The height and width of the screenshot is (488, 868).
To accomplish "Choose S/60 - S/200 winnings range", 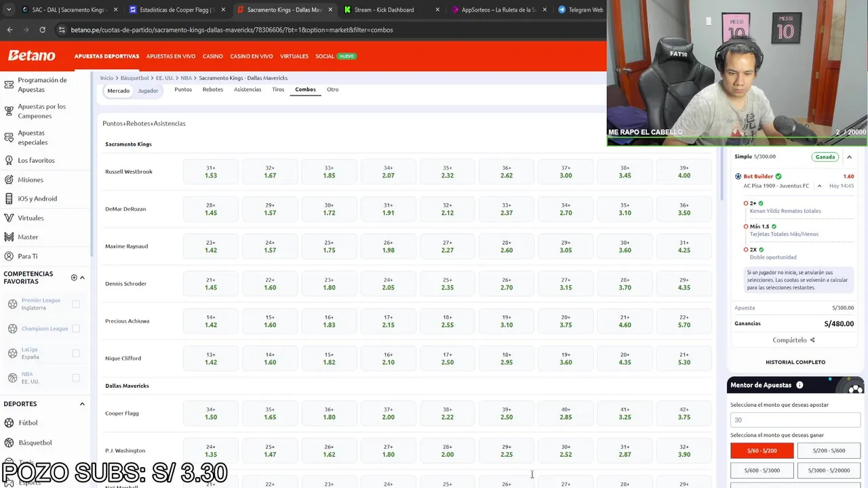I will pyautogui.click(x=762, y=450).
